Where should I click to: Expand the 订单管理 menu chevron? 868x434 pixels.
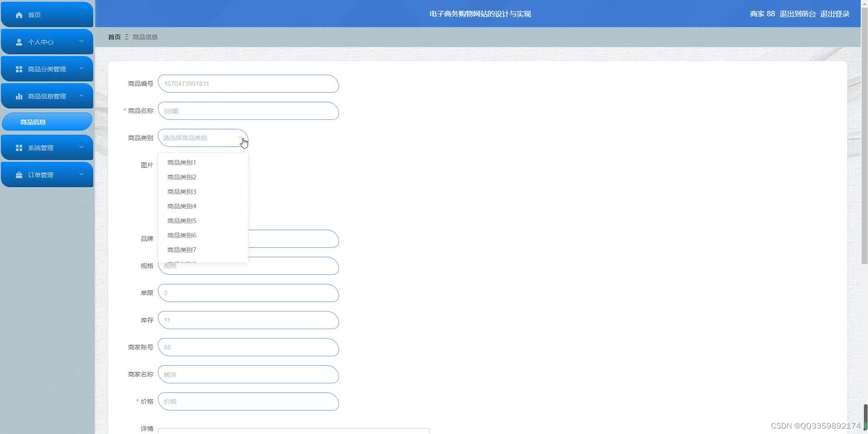[81, 175]
